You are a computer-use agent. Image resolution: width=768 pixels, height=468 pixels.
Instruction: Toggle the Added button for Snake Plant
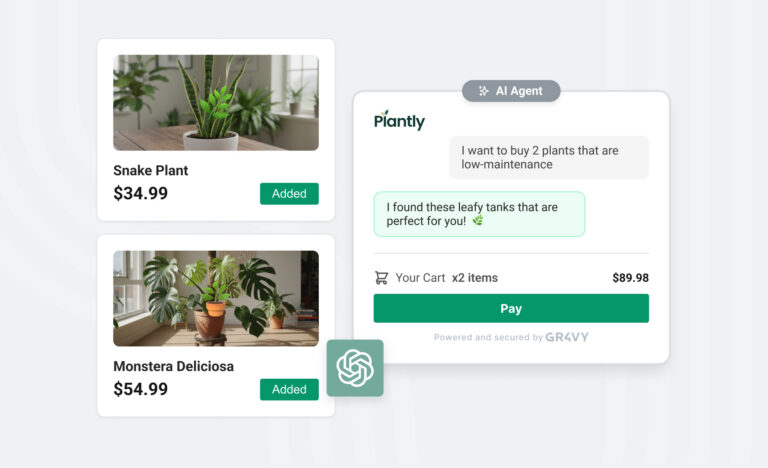(x=289, y=194)
